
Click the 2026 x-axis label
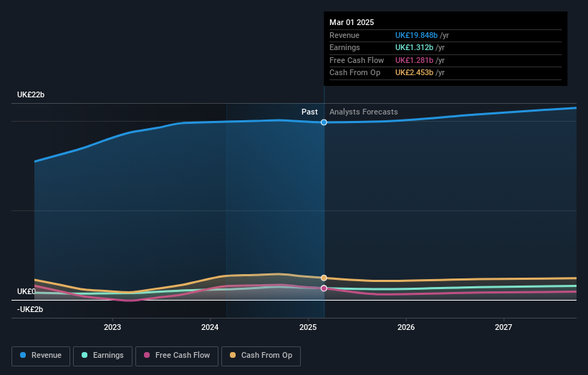[x=406, y=328]
